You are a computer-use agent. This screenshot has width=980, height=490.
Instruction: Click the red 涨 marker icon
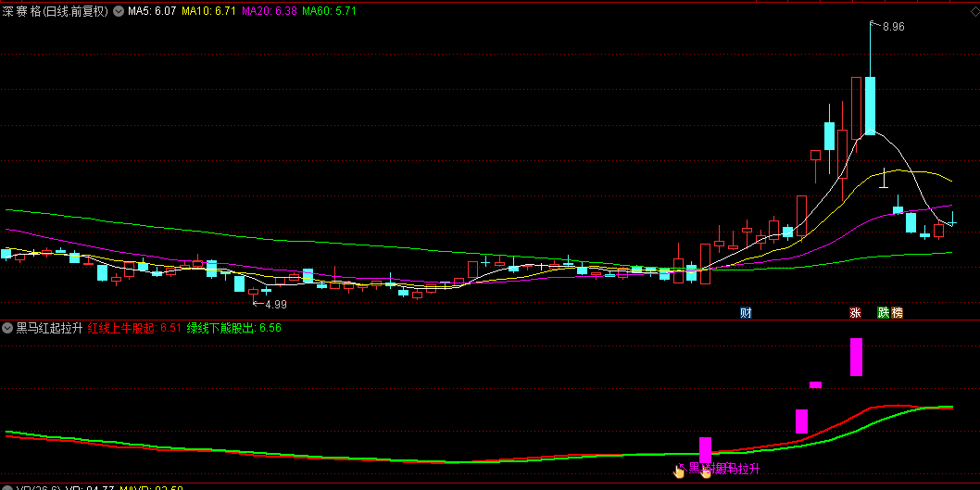coord(855,312)
